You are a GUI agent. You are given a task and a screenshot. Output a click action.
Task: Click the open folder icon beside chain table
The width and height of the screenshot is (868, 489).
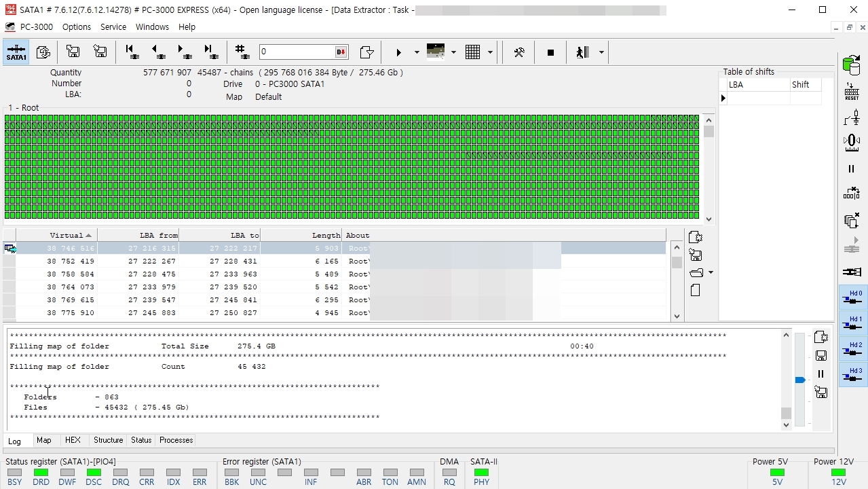point(696,273)
